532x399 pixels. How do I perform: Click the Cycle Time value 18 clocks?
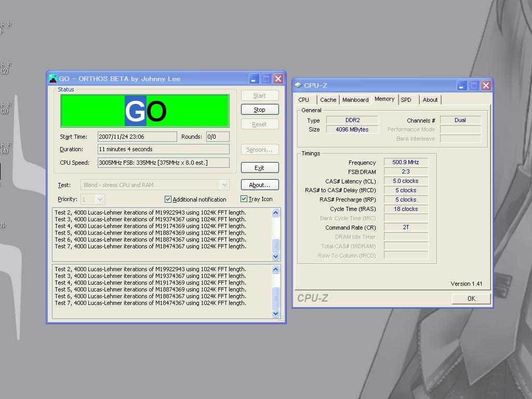point(406,209)
